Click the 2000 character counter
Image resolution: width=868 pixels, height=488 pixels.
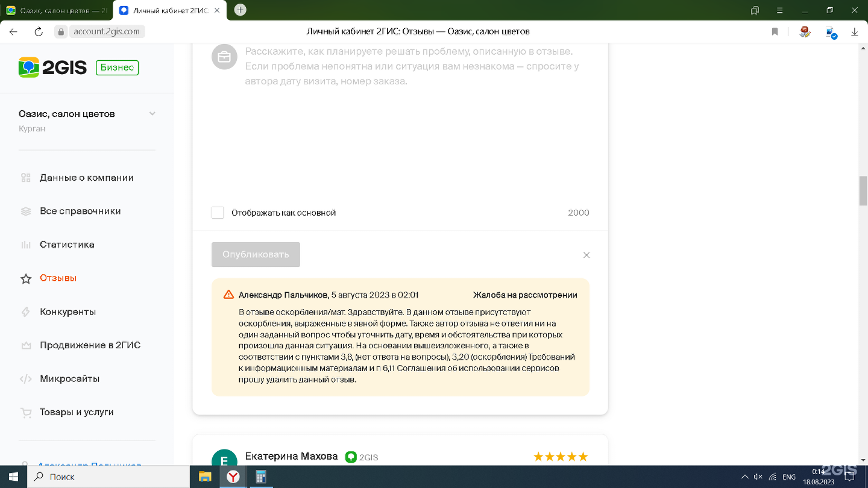[x=579, y=213]
